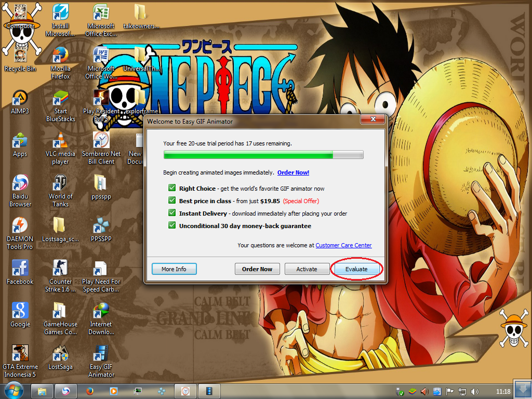The height and width of the screenshot is (399, 532).
Task: Follow the Order Now! hyperlink
Action: 293,172
